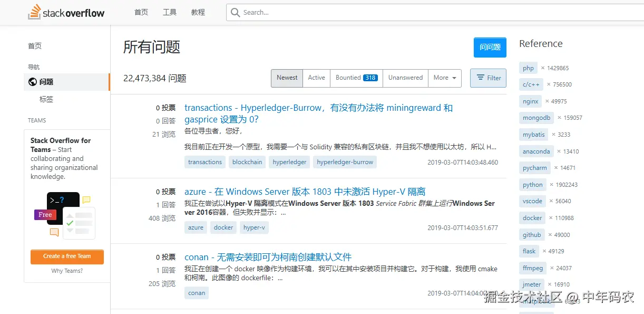Select the Bountied tab
The image size is (644, 314).
356,78
